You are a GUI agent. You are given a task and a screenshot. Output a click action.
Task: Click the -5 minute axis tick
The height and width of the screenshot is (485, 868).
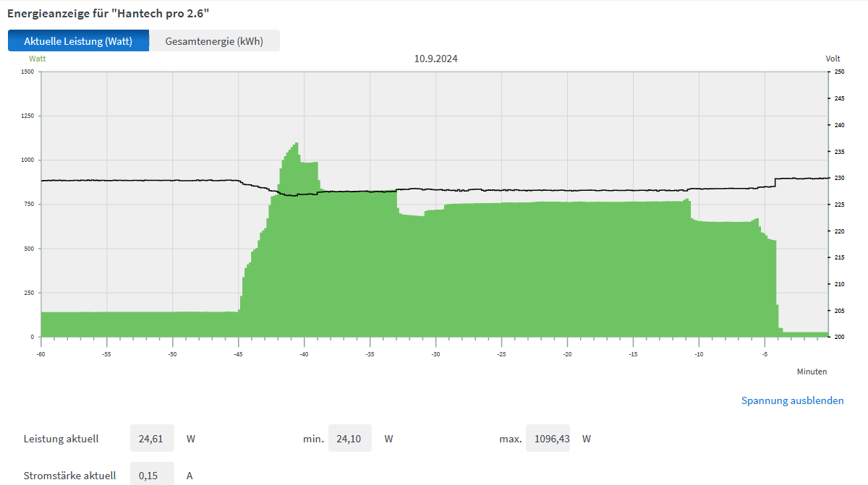pos(765,353)
